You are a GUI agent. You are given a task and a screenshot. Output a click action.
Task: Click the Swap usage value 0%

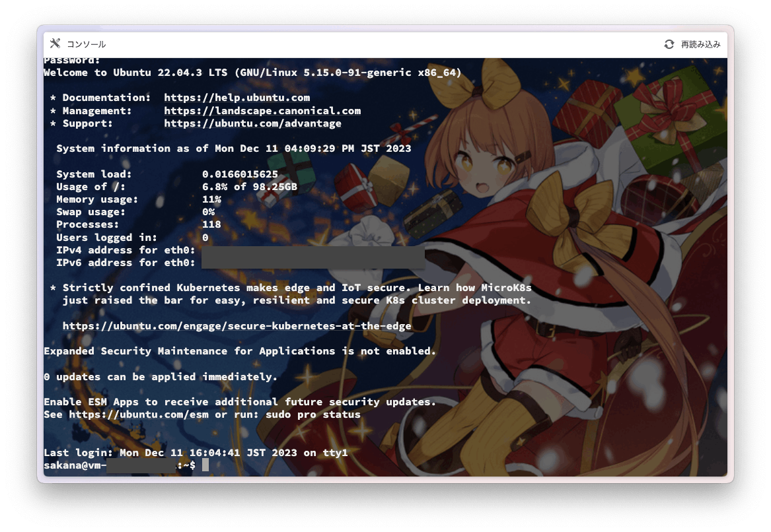click(209, 213)
